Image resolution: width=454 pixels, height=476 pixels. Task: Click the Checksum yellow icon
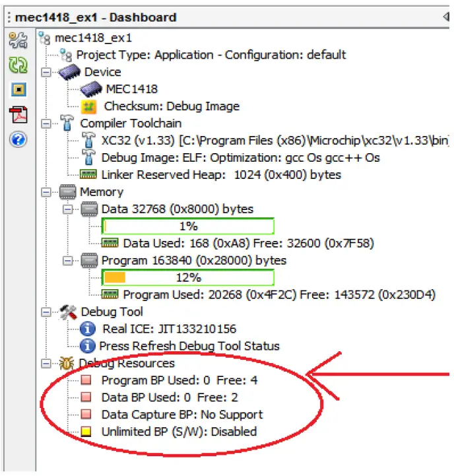pos(88,106)
